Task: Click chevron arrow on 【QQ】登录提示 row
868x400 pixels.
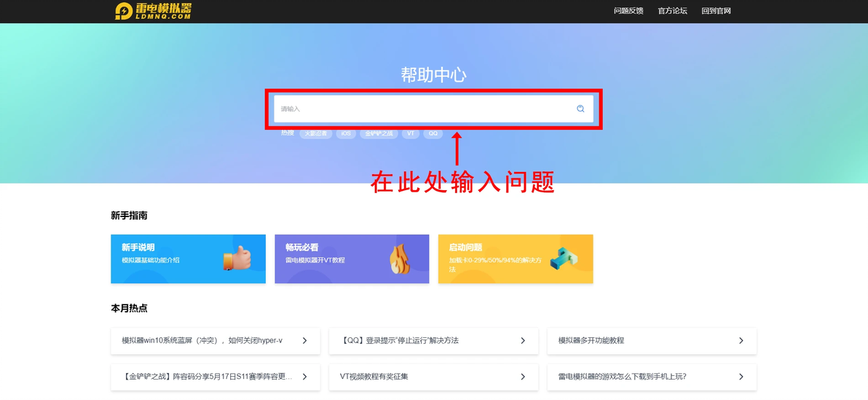Action: [x=523, y=341]
